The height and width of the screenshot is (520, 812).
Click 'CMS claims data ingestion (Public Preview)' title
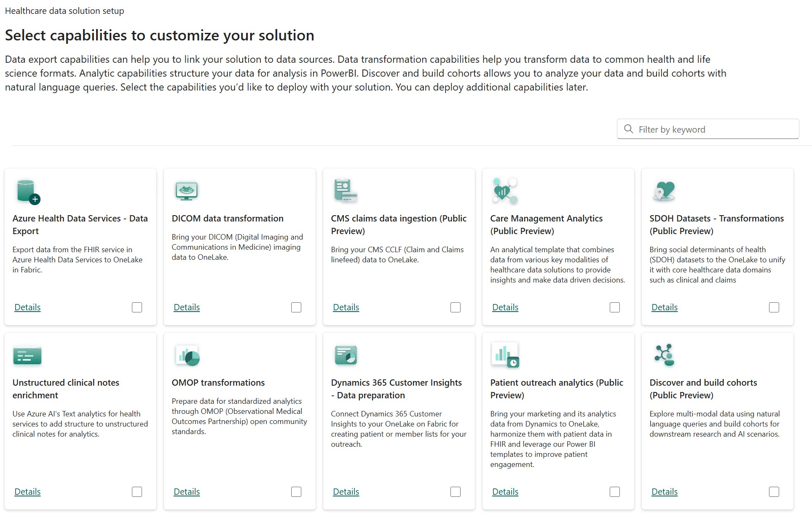click(399, 225)
